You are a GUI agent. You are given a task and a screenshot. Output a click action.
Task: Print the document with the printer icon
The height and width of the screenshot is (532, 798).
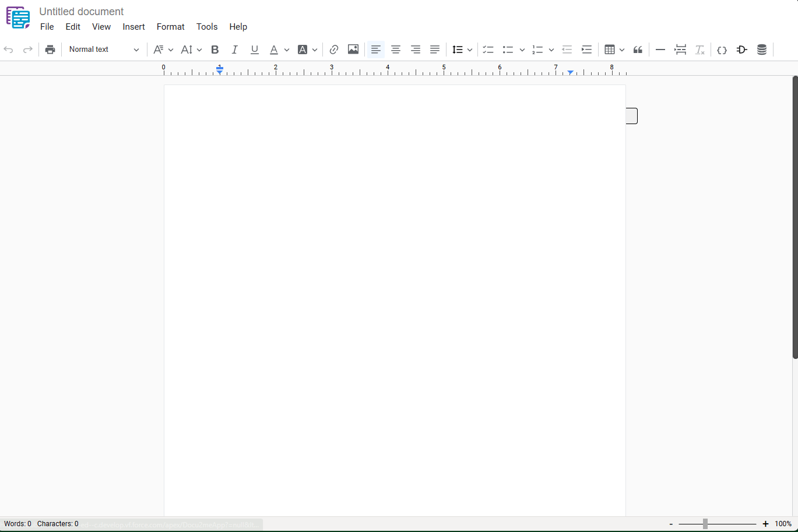pos(50,50)
